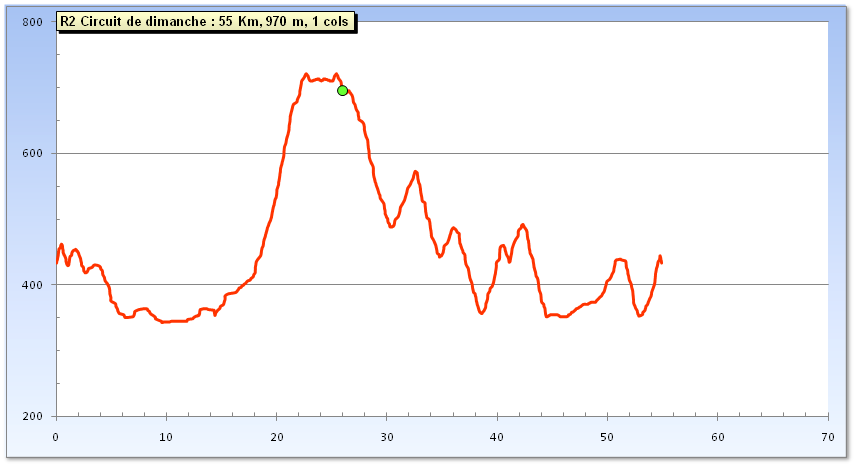Click the 30 km horizontal axis label
The height and width of the screenshot is (467, 856).
click(x=387, y=437)
